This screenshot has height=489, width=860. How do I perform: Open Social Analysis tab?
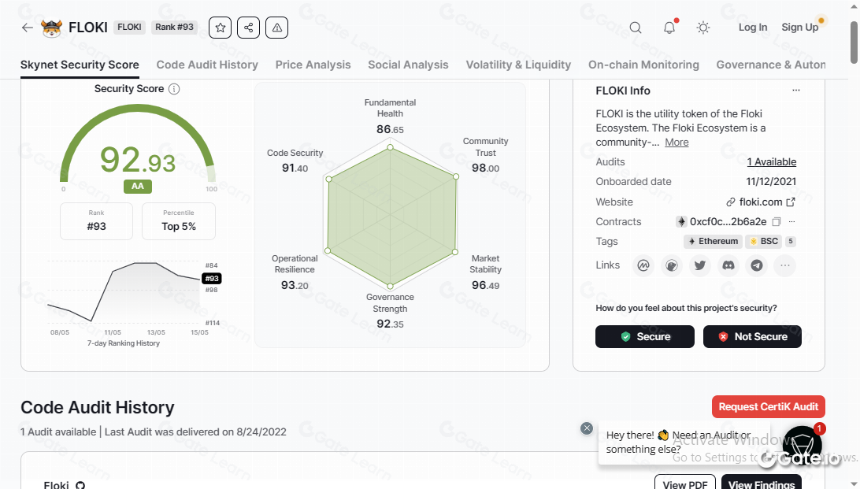click(408, 65)
